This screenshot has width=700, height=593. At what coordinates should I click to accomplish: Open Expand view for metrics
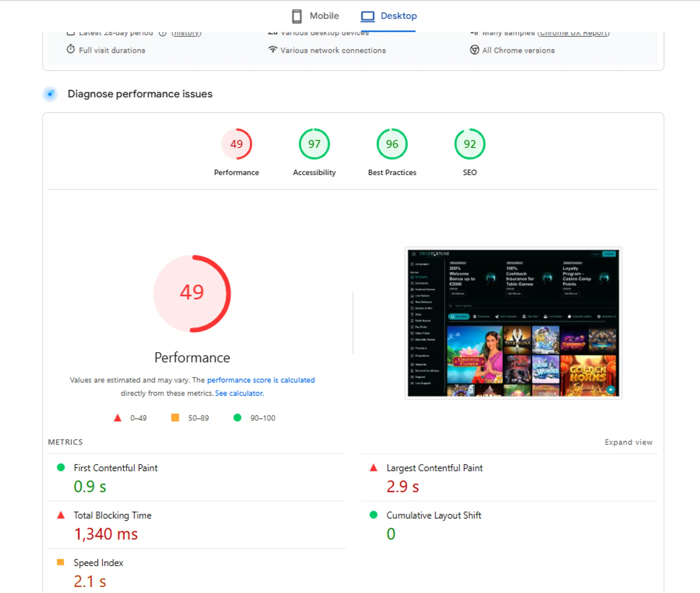pyautogui.click(x=628, y=442)
